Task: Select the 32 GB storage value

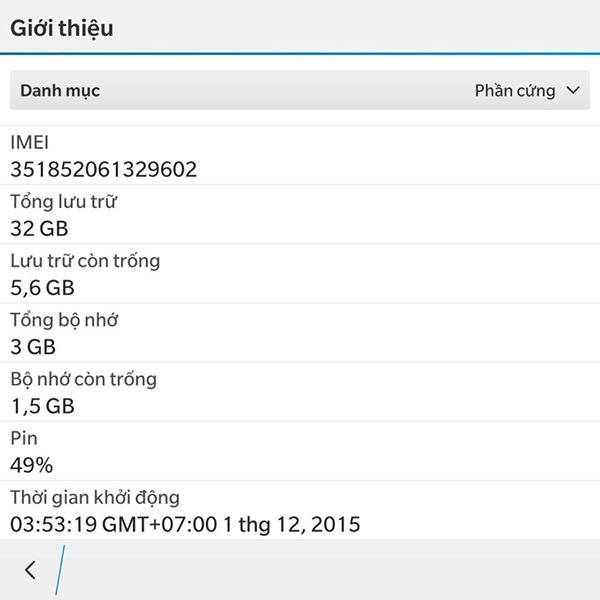Action: [39, 229]
